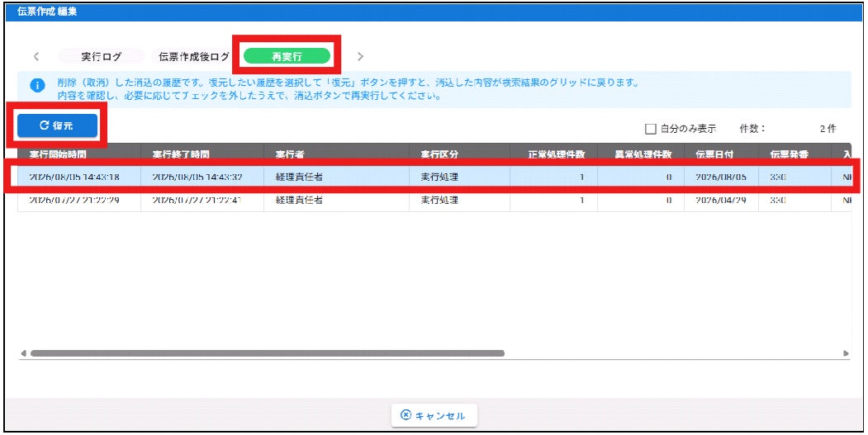Enable the 自分のみ表示 checkbox
This screenshot has width=868, height=435.
pos(651,129)
